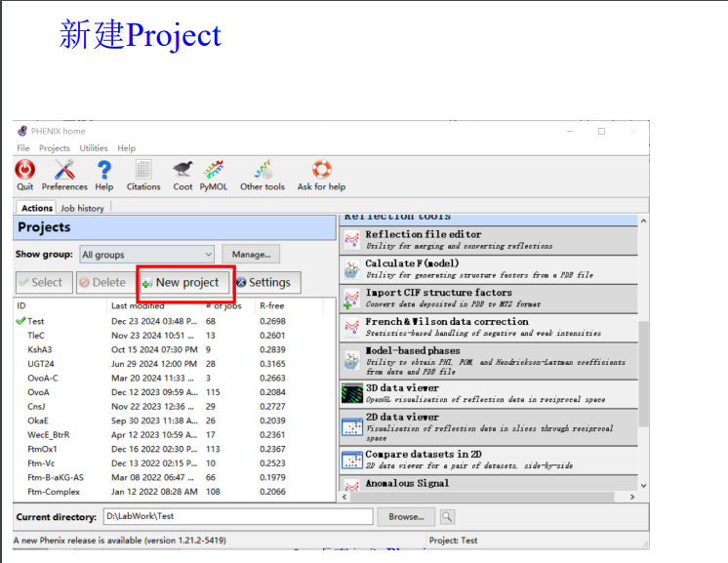Switch to the Job history tab
Image resolution: width=728 pixels, height=563 pixels.
click(x=82, y=209)
